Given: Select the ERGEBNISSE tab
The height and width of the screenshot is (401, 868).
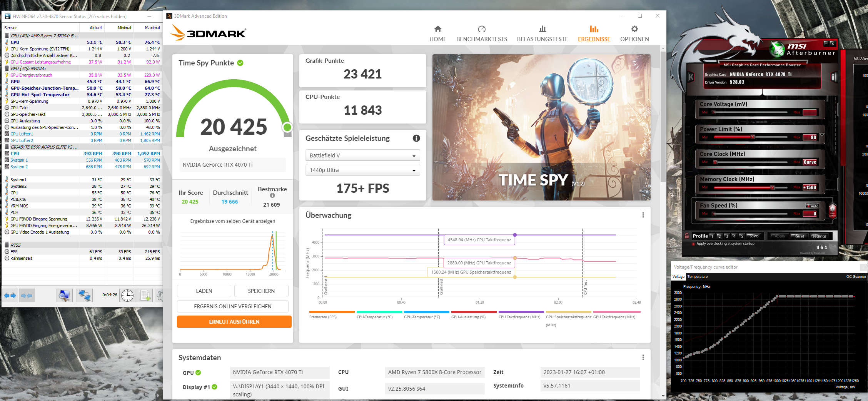Looking at the screenshot, I should 594,34.
